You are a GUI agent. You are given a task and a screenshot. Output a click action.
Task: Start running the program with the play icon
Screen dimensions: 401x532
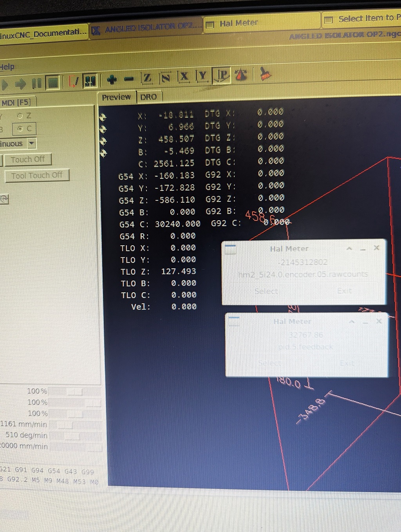[5, 84]
